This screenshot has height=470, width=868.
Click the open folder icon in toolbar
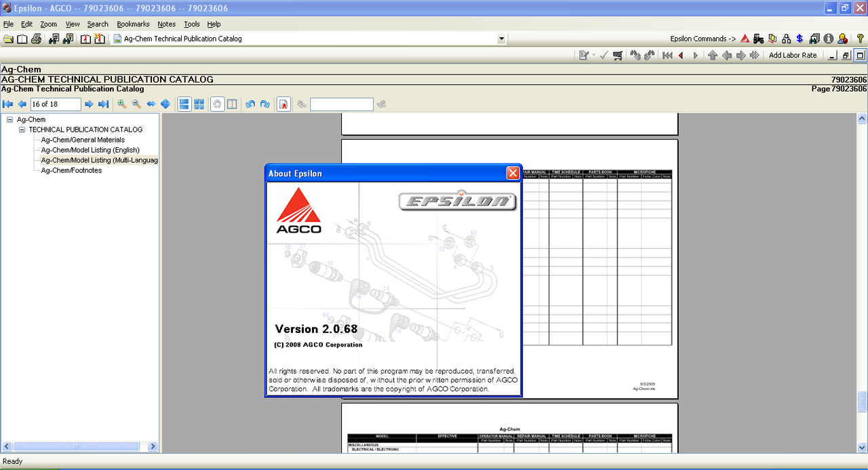(x=8, y=39)
